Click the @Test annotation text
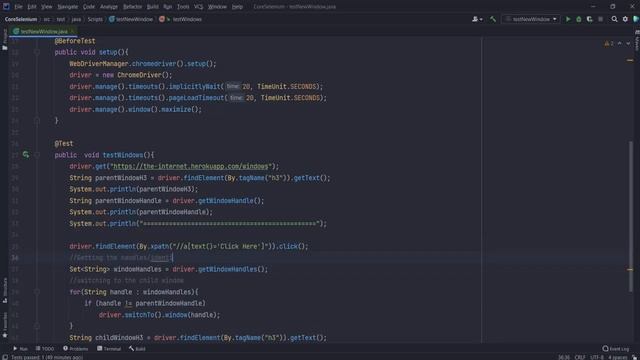640x360 pixels. pos(64,143)
